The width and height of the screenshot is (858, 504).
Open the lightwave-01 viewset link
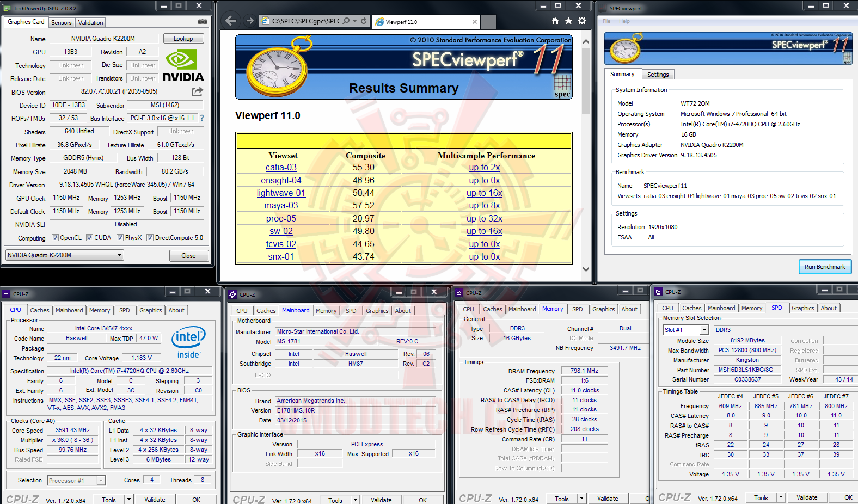281,193
